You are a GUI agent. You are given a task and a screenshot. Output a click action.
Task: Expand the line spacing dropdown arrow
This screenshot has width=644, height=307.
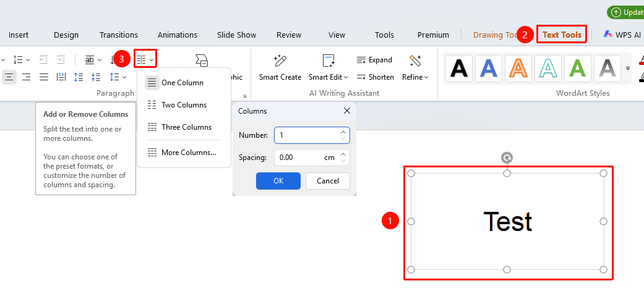click(124, 77)
